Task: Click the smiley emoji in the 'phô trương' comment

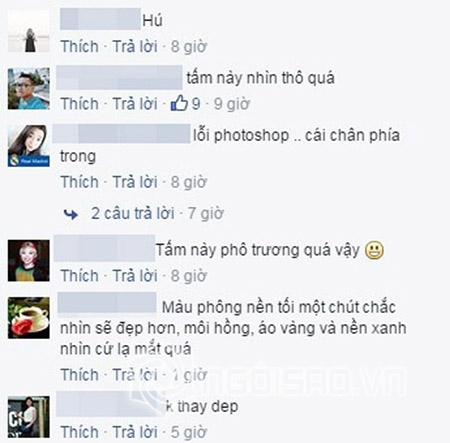Action: [374, 250]
